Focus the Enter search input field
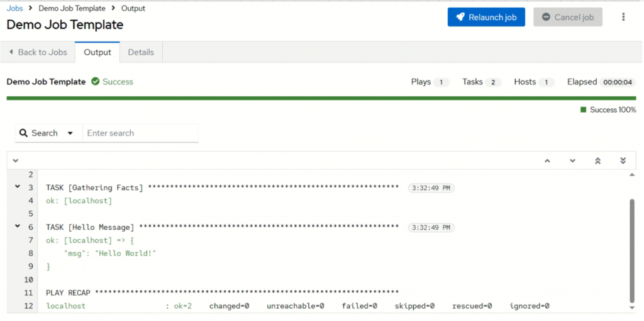This screenshot has width=644, height=321. tap(140, 133)
